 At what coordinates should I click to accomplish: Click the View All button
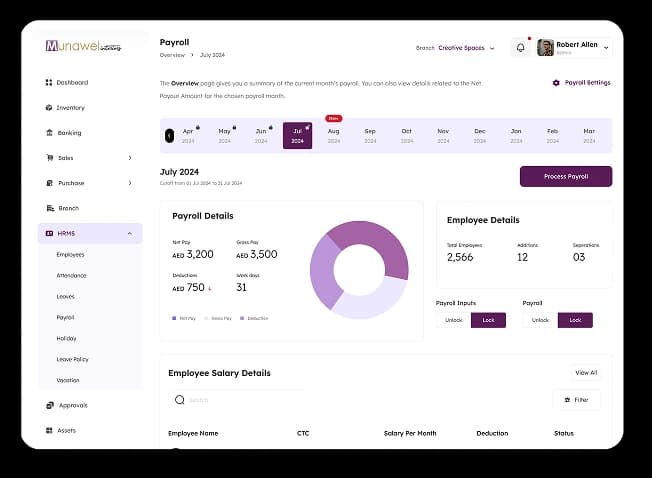[586, 373]
